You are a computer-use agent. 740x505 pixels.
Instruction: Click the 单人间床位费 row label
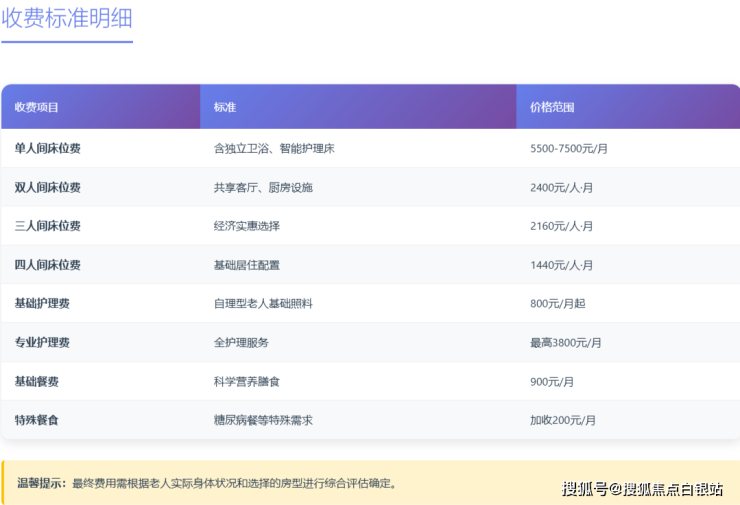click(48, 148)
